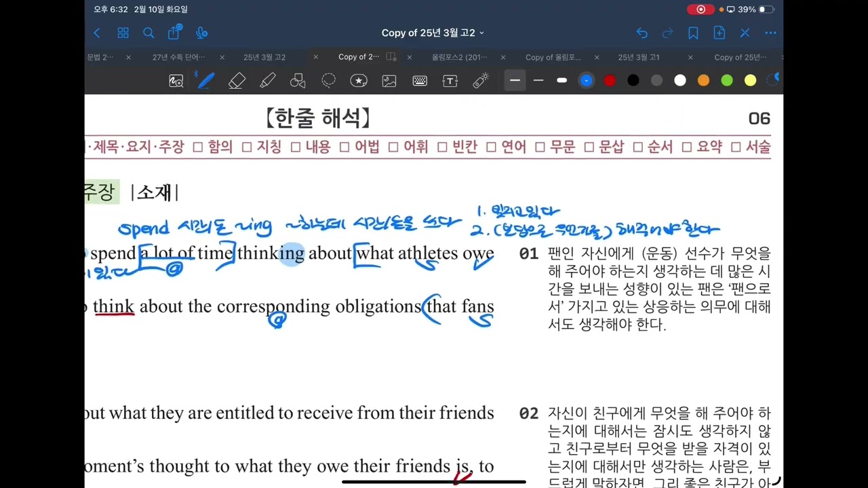This screenshot has height=488, width=868.
Task: Select the Pen tool
Action: 205,81
